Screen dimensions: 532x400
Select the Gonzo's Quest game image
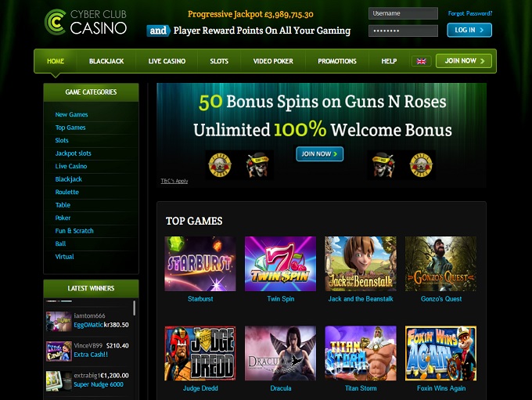(x=440, y=264)
